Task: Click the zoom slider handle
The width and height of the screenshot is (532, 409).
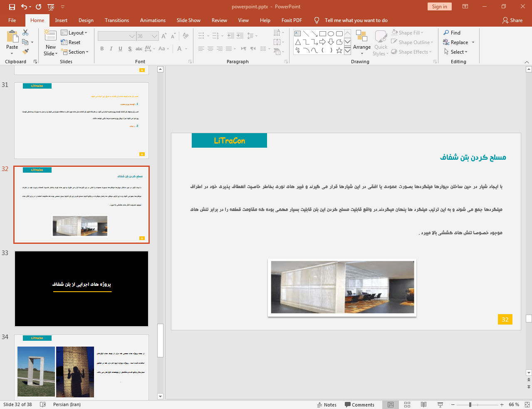Action: [470, 404]
